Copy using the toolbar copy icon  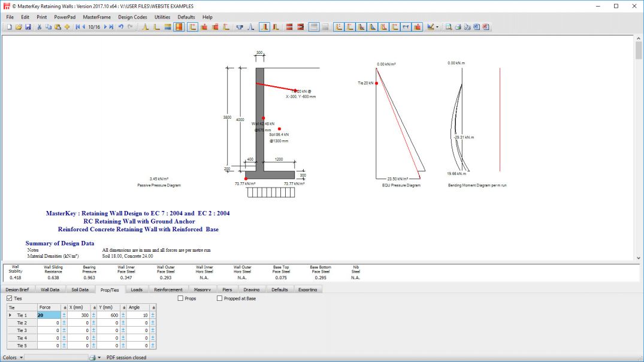tap(49, 27)
